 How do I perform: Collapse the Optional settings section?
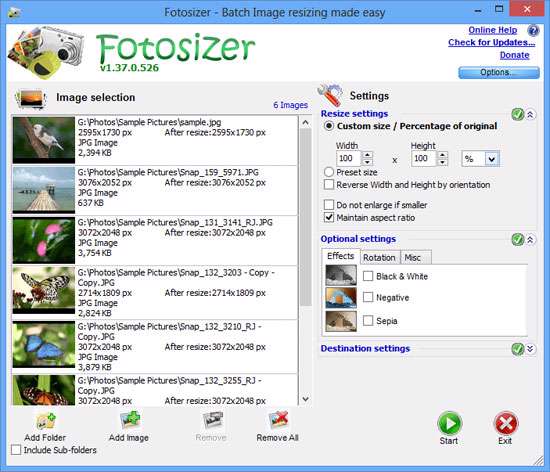[x=530, y=240]
